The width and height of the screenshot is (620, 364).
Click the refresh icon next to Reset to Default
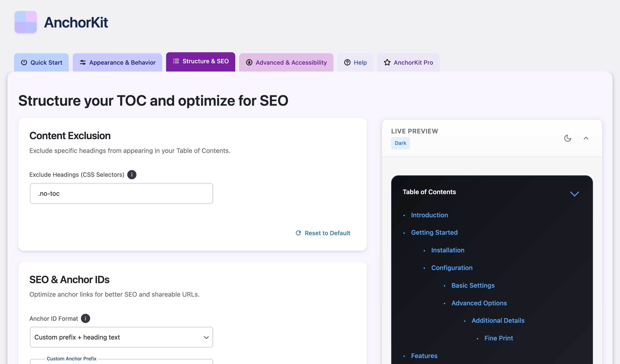(x=299, y=233)
